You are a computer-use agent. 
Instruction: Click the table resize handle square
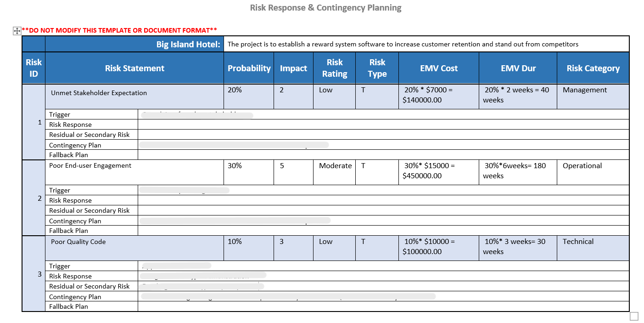634,316
